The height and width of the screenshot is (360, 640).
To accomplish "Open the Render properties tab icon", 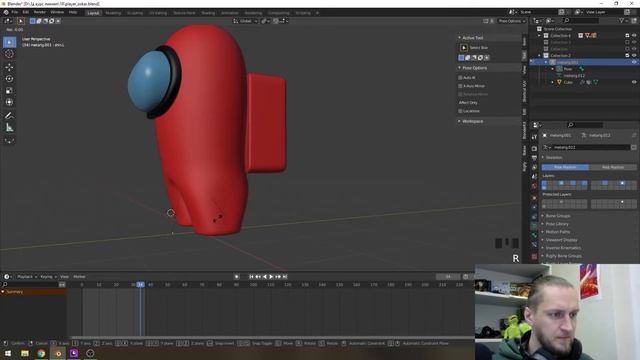I will (534, 149).
